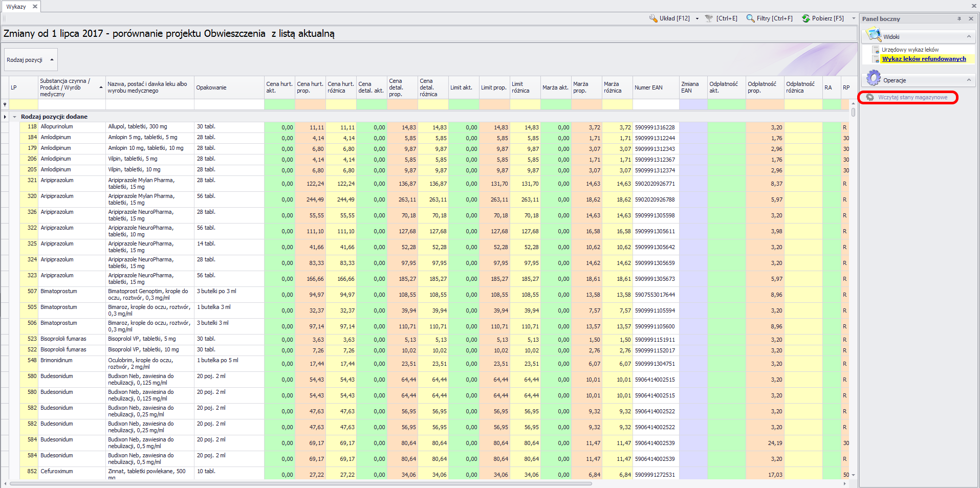Open the Układ dropdown arrow
Viewport: 980px width, 488px height.
697,18
